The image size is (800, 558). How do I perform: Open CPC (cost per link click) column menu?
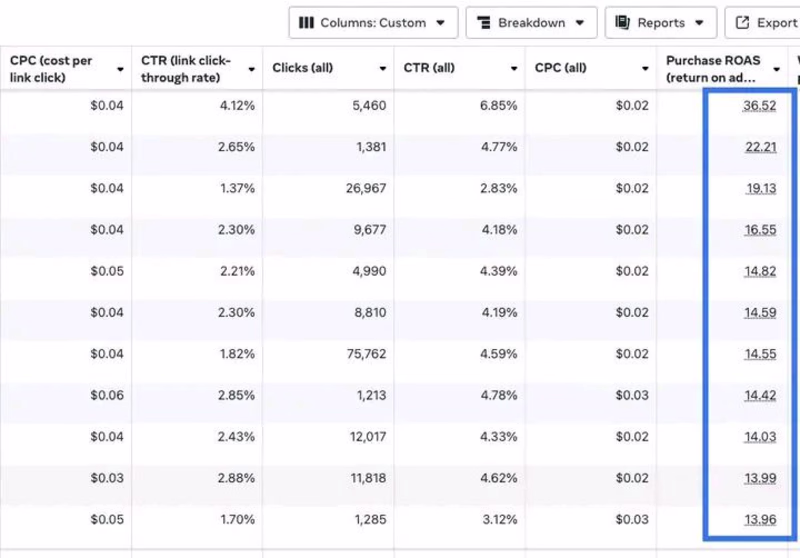click(121, 69)
